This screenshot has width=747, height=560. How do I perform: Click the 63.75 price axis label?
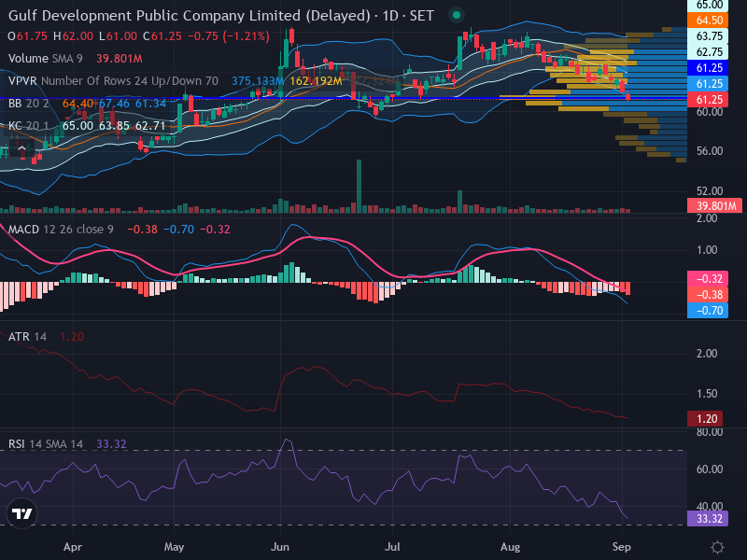(x=708, y=36)
